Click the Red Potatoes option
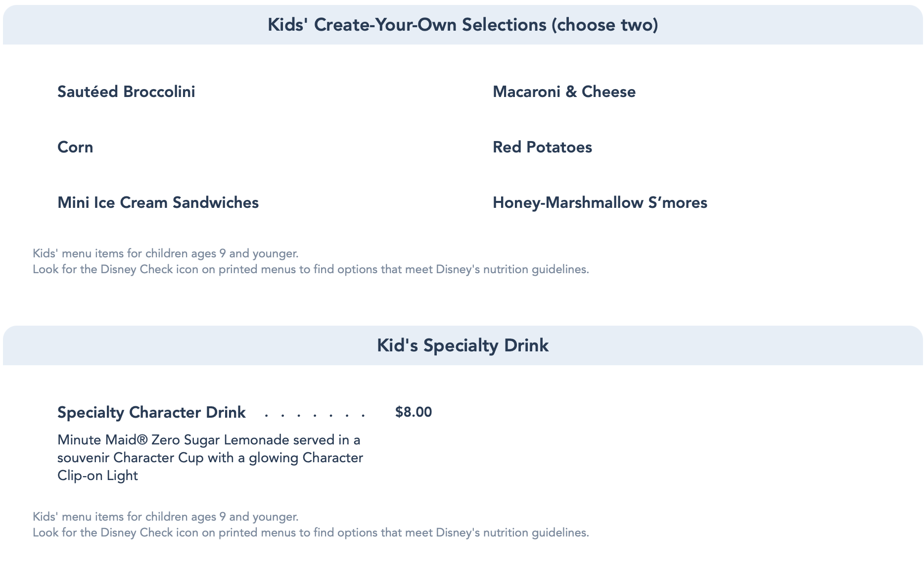The image size is (924, 582). (542, 147)
